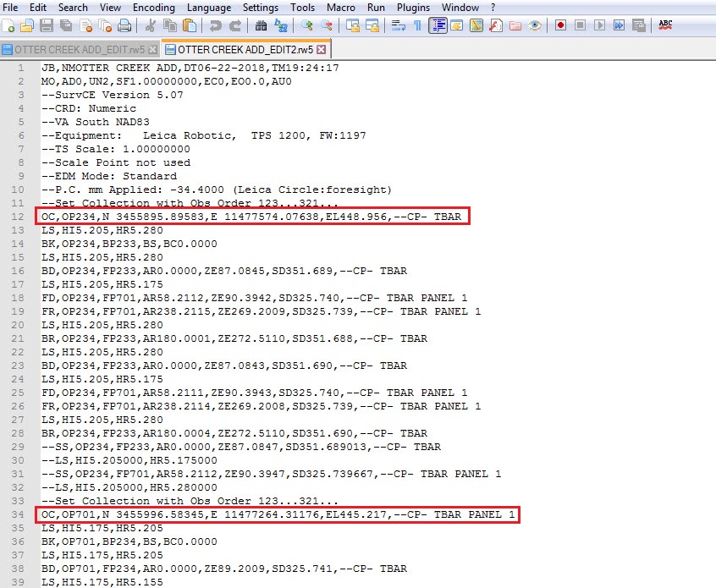Image resolution: width=716 pixels, height=588 pixels.
Task: Open the Encoding menu
Action: coord(153,7)
